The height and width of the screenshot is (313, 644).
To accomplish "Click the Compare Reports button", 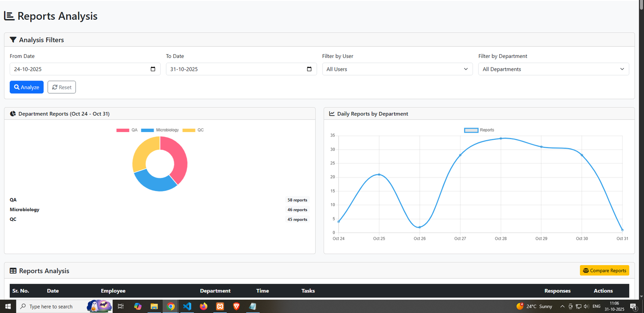I will click(x=605, y=270).
